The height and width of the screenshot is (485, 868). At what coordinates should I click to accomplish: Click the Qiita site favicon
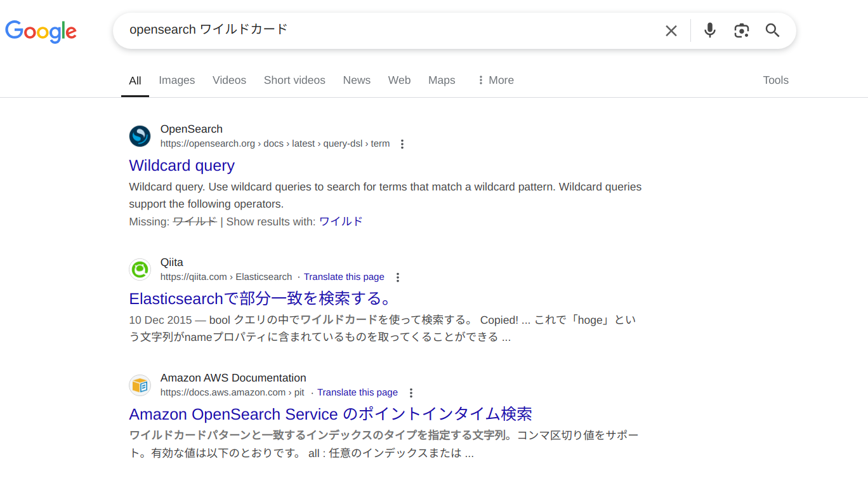click(x=140, y=269)
